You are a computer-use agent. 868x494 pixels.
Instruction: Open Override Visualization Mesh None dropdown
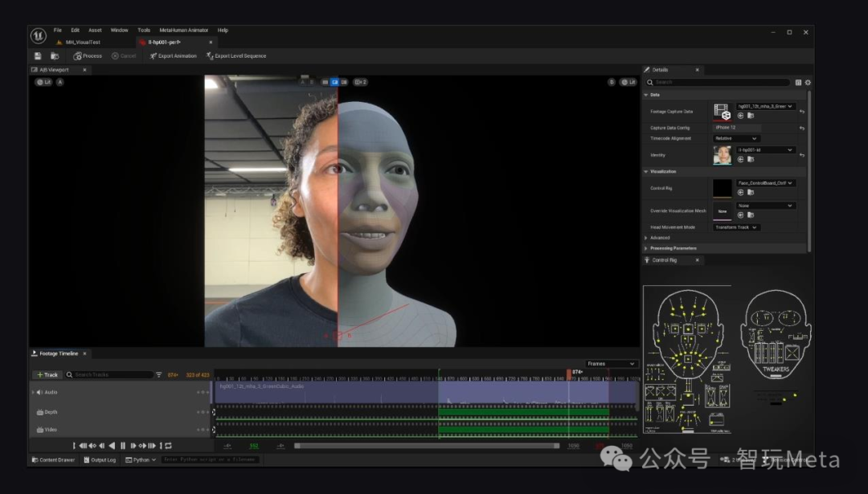(x=766, y=206)
